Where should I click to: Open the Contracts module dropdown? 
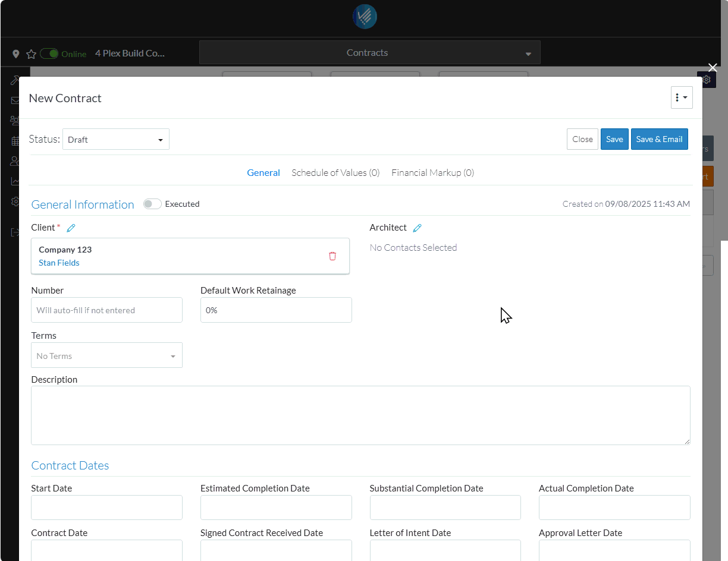click(369, 53)
